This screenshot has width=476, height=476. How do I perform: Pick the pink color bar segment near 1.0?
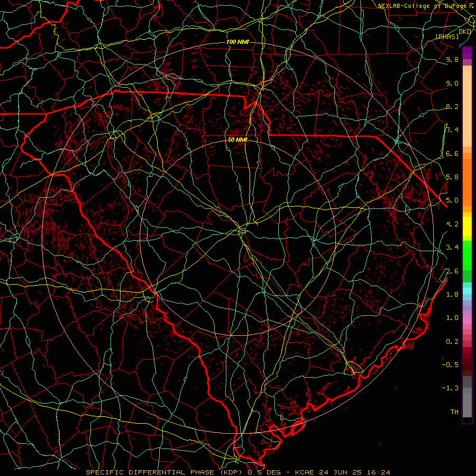click(467, 321)
